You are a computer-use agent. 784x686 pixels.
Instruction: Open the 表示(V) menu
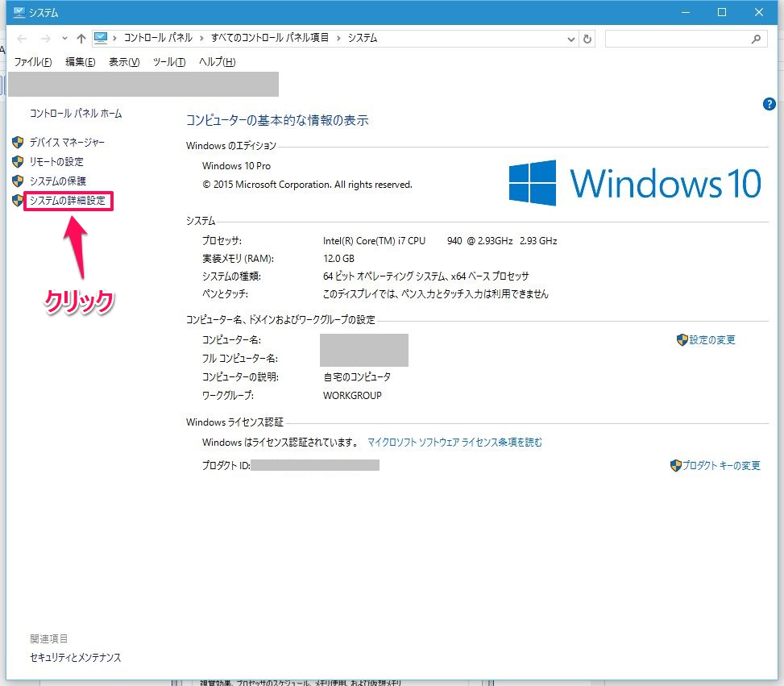click(125, 62)
